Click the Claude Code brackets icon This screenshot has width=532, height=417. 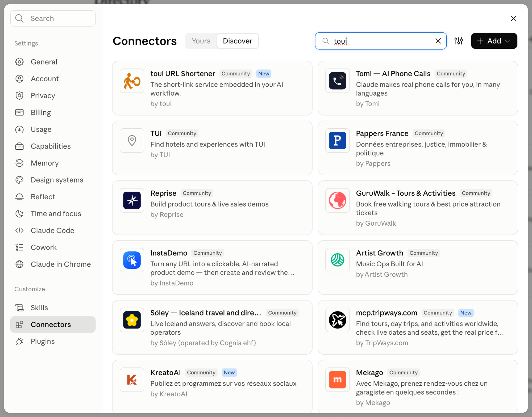click(19, 230)
